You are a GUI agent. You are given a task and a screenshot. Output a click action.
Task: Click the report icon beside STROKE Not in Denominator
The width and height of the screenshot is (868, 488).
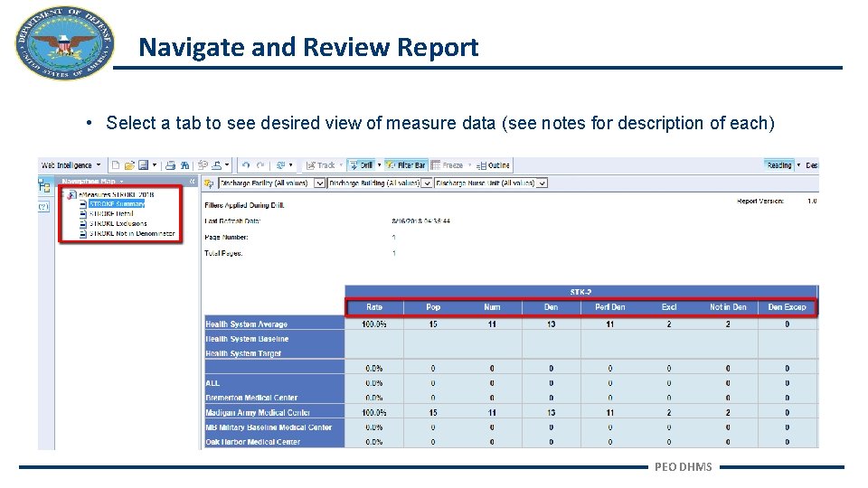tap(83, 233)
